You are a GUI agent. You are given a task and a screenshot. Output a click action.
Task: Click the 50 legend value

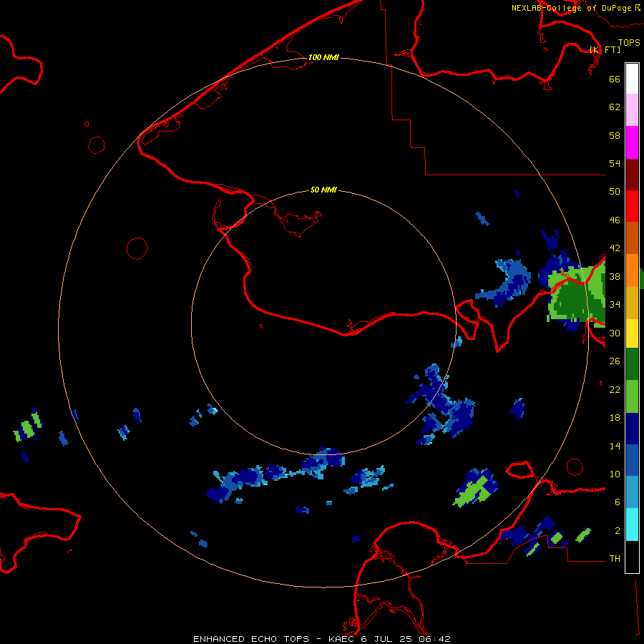615,191
